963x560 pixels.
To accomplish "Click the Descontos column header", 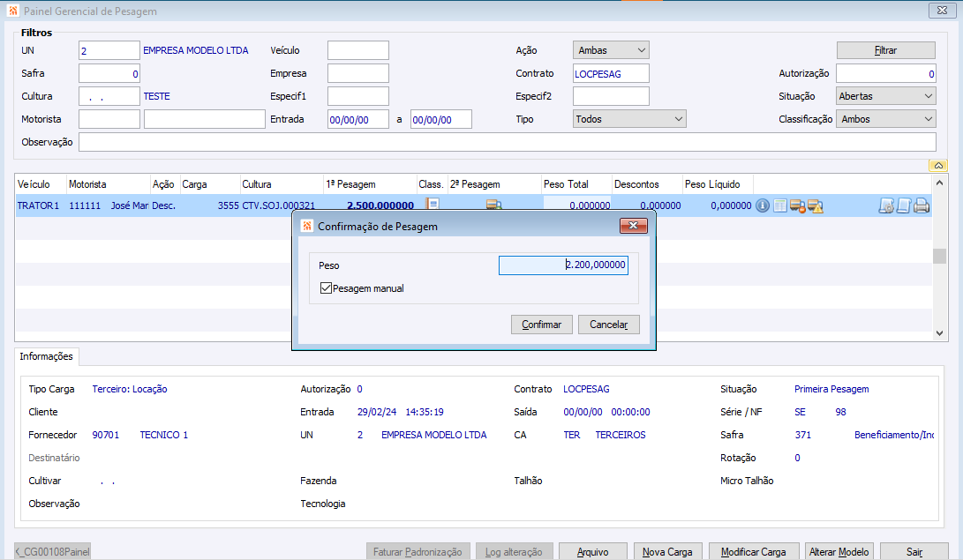I will pos(647,184).
